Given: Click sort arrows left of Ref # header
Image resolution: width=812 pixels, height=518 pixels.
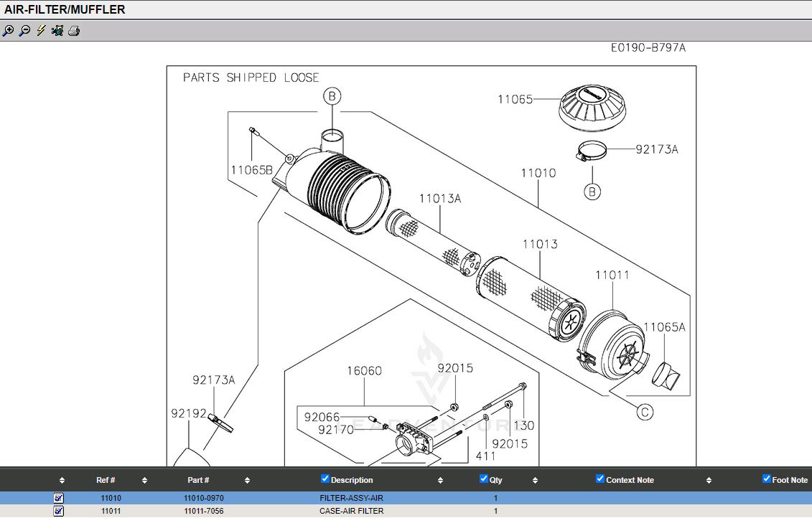Looking at the screenshot, I should pyautogui.click(x=62, y=481).
